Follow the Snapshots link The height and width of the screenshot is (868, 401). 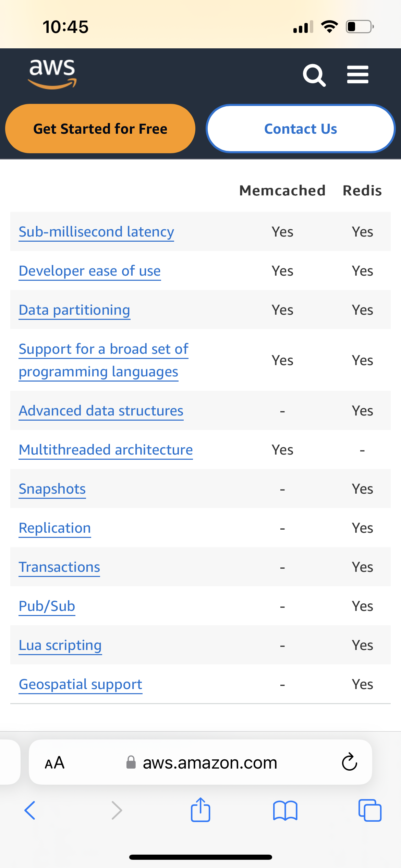(52, 489)
